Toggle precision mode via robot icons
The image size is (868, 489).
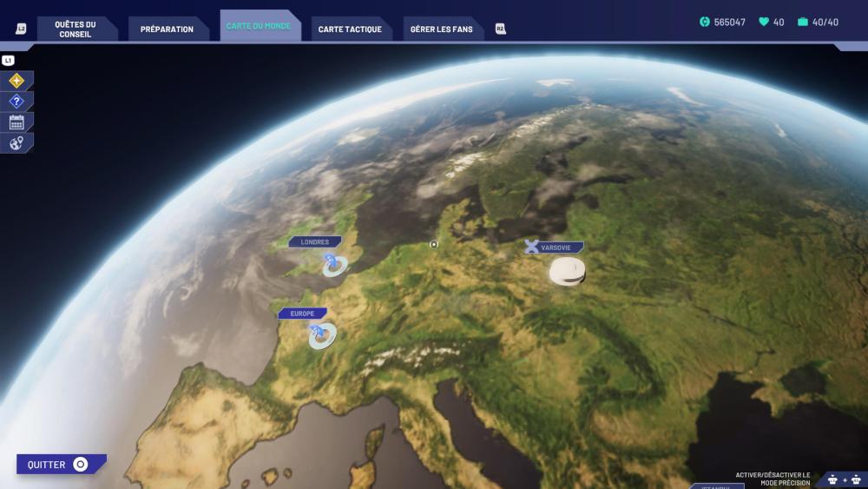(845, 479)
